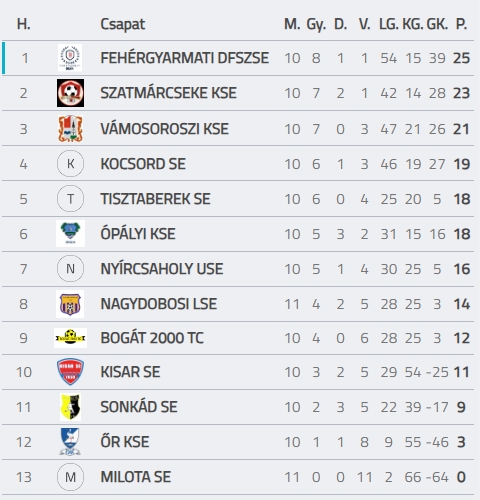Click the P. points column header
Screen dimensions: 480x500
(461, 24)
